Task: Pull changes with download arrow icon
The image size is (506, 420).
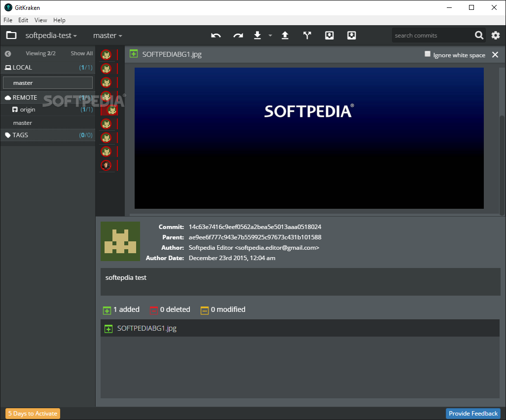Action: [257, 35]
